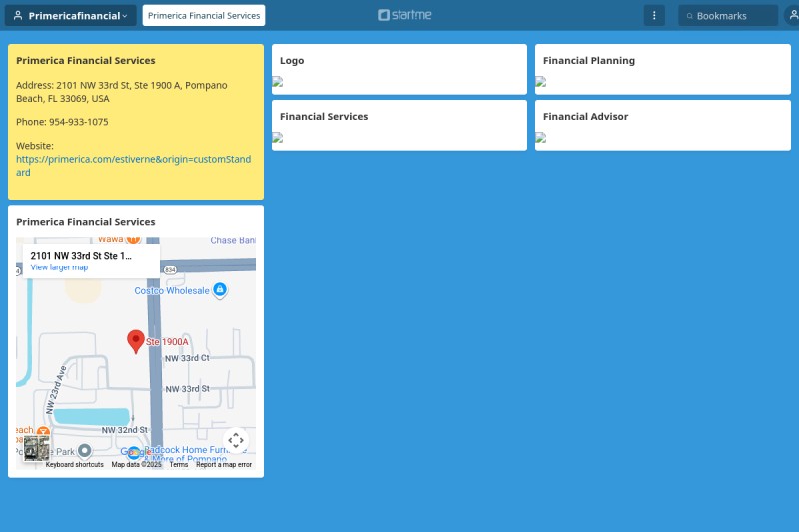Viewport: 799px width, 532px height.
Task: Click the Financial Planning widget title
Action: point(589,61)
